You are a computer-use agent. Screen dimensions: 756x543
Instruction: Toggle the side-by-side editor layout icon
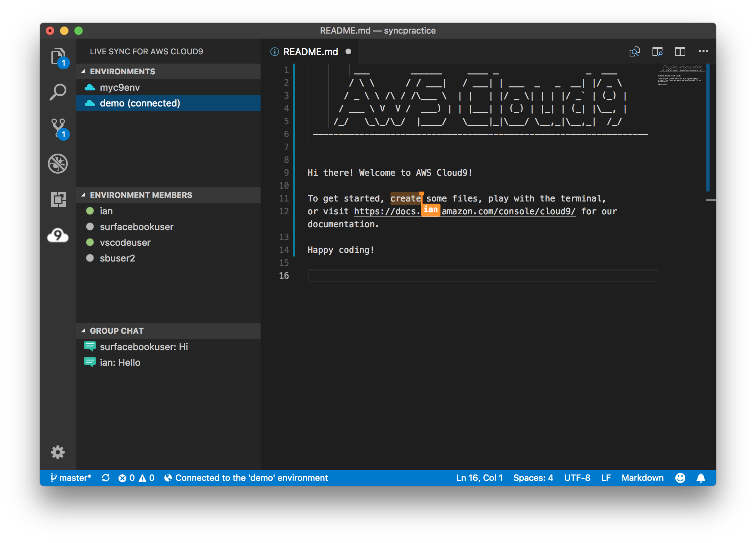pos(681,52)
